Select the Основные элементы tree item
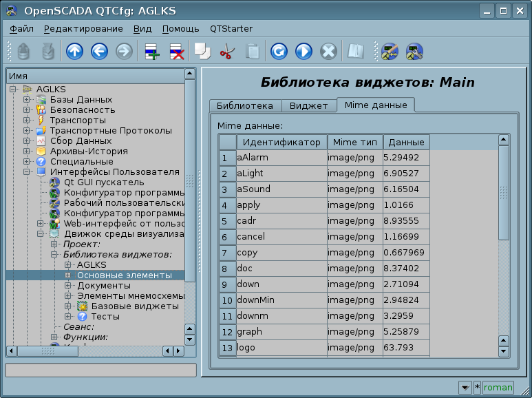 (x=124, y=275)
